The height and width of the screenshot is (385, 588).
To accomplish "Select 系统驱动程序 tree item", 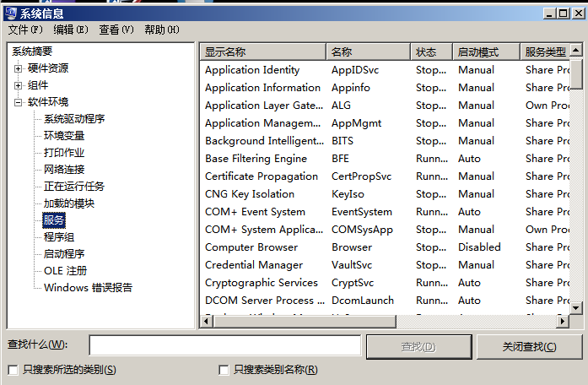I will [x=74, y=119].
